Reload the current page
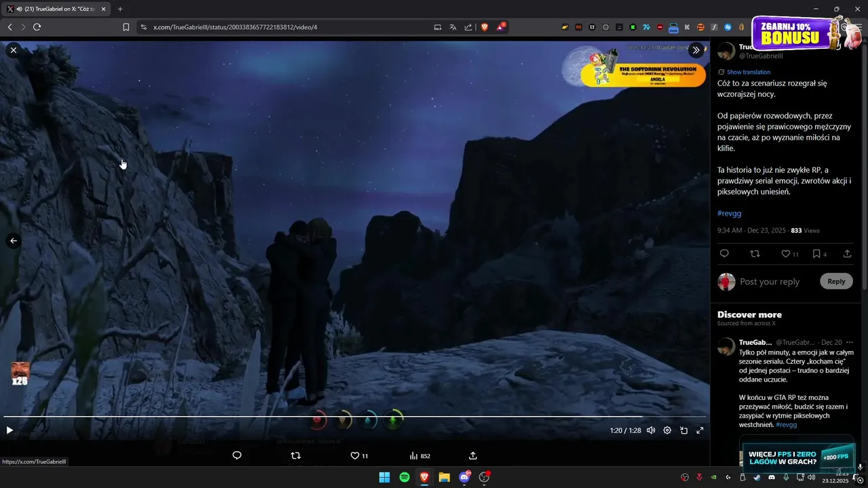Viewport: 868px width, 488px height. pos(37,27)
